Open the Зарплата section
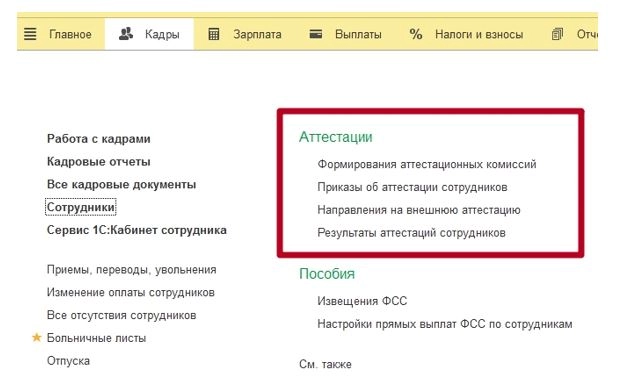This screenshot has width=632, height=392. 257,34
